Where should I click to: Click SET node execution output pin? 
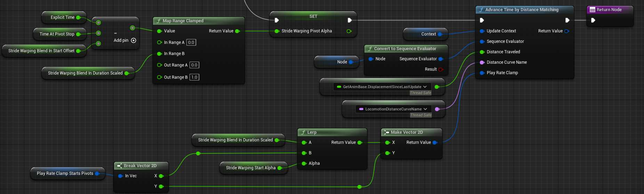(349, 20)
